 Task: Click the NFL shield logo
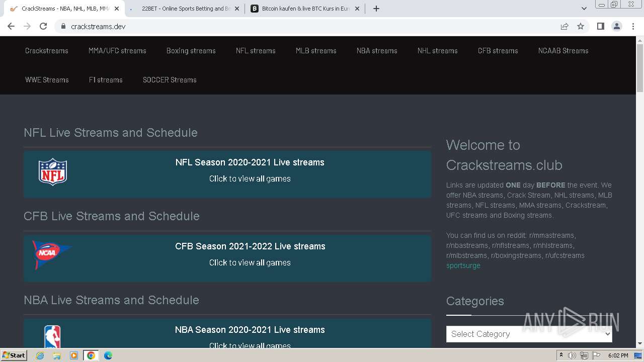click(53, 172)
